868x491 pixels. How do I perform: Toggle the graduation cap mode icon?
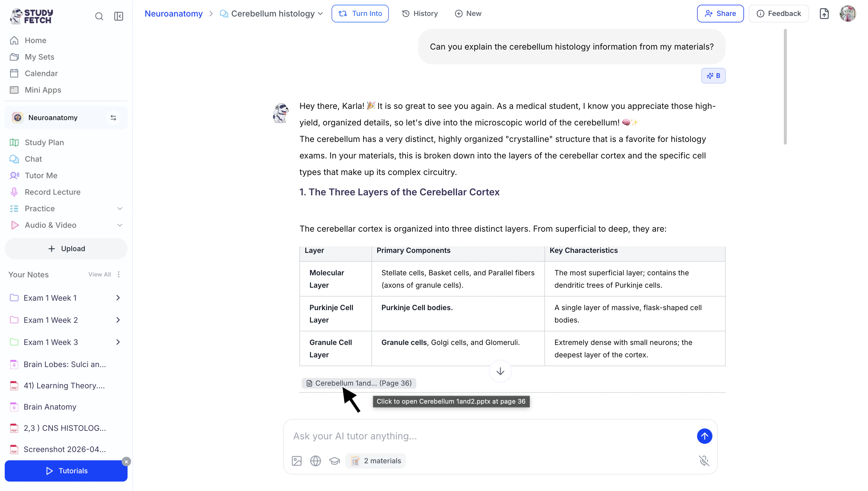tap(334, 461)
